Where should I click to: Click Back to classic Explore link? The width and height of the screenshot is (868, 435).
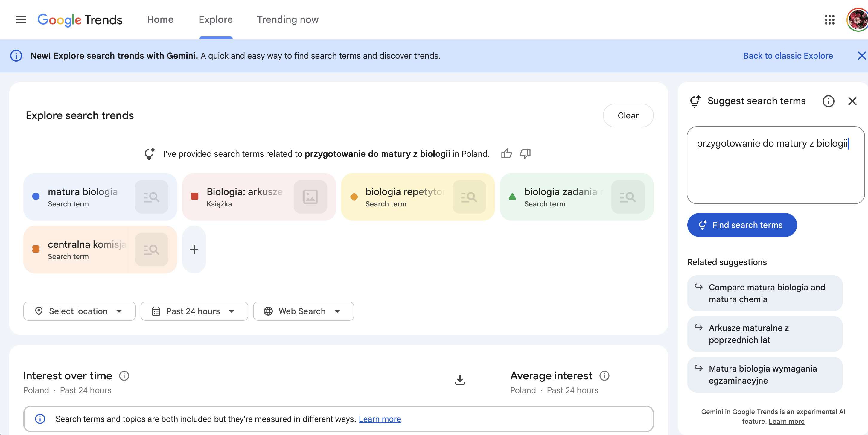788,56
